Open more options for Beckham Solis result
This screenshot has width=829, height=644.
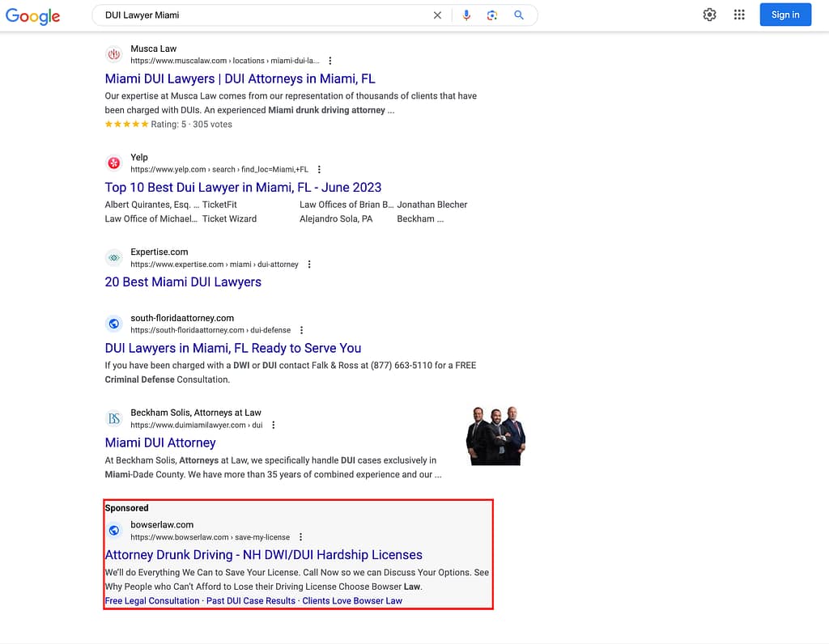coord(274,425)
